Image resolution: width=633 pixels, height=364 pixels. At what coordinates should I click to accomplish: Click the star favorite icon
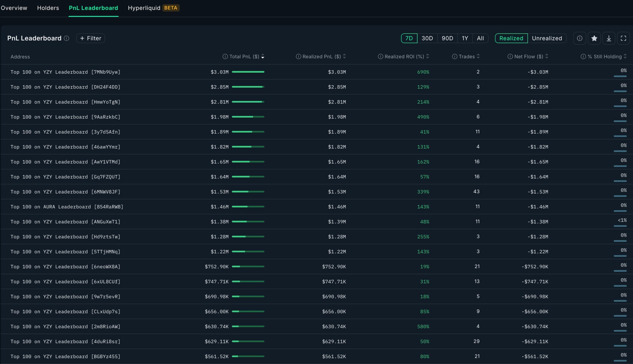pos(594,38)
